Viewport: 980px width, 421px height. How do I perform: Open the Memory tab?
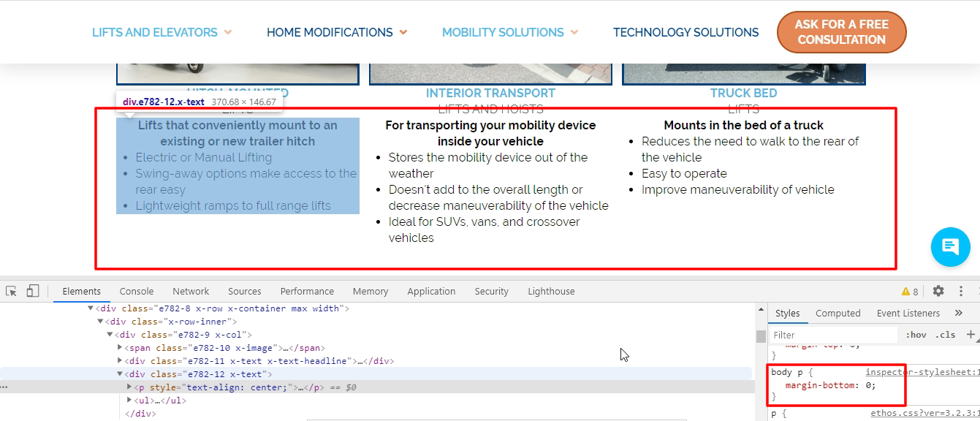coord(371,291)
